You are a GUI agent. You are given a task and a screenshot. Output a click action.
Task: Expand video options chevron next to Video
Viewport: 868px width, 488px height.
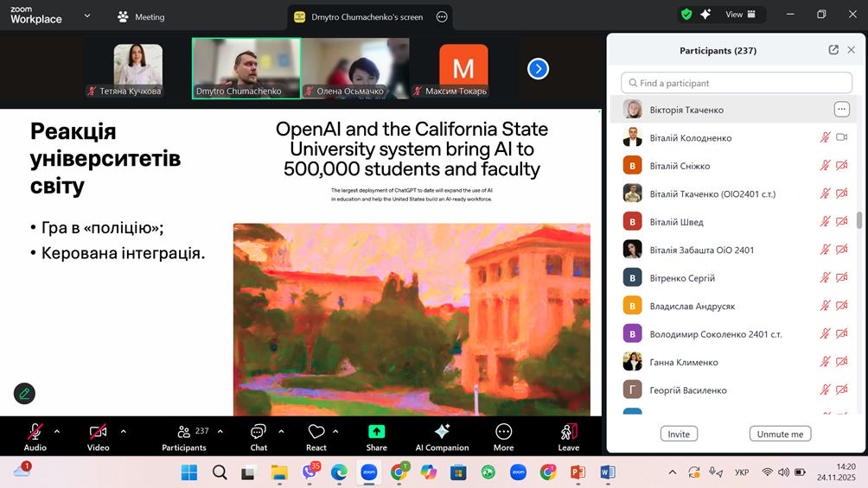coord(123,431)
